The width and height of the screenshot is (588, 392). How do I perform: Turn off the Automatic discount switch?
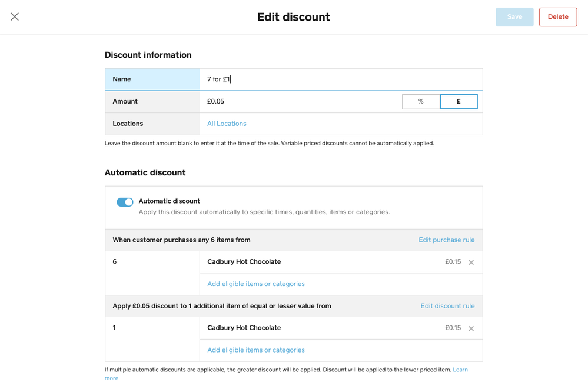(125, 202)
